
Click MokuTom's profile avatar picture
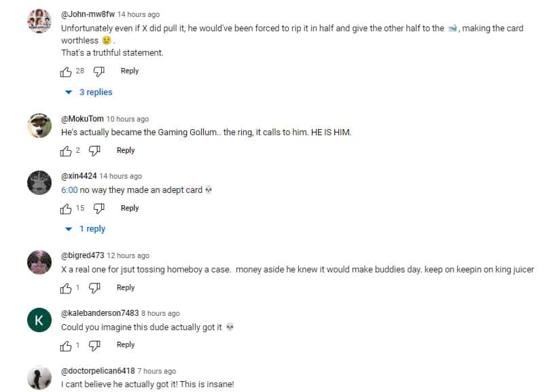pyautogui.click(x=39, y=126)
